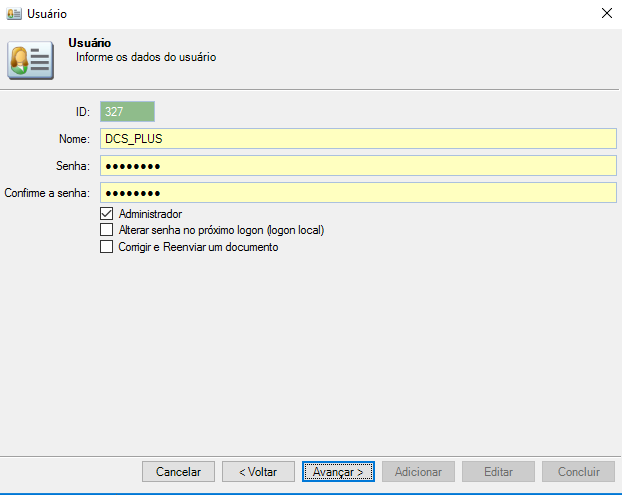Select the Confirme a senha field
The height and width of the screenshot is (495, 622).
click(x=358, y=193)
